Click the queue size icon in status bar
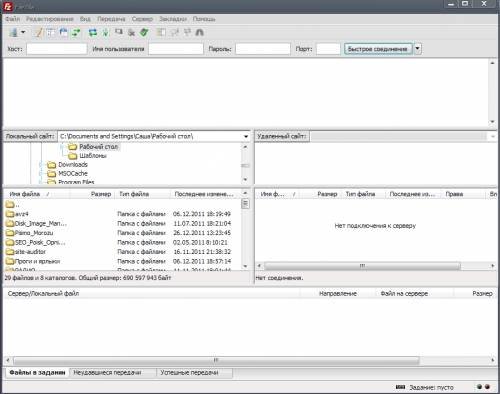Image resolution: width=500 pixels, height=394 pixels. point(400,387)
